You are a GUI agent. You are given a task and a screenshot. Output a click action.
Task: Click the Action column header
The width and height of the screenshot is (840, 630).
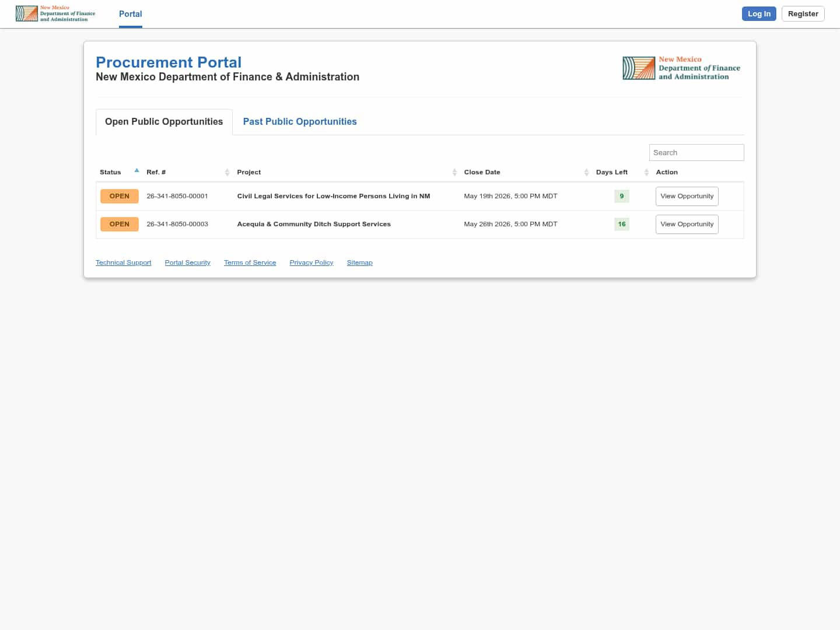pyautogui.click(x=667, y=172)
